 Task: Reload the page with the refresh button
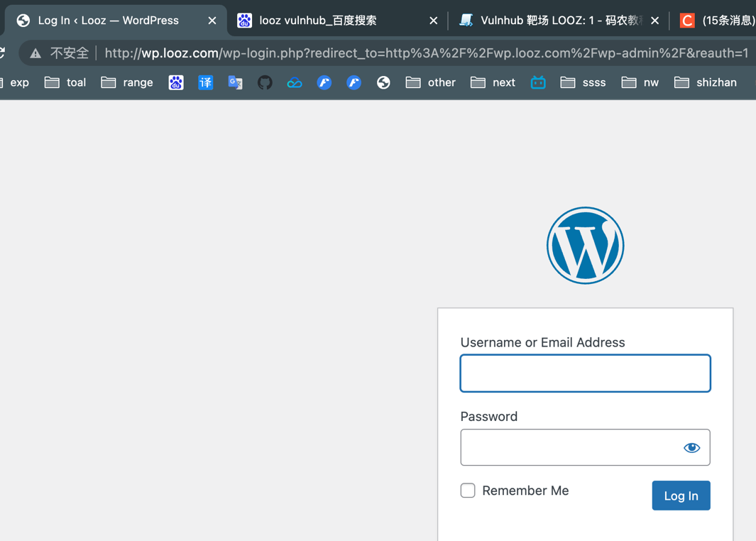click(2, 53)
